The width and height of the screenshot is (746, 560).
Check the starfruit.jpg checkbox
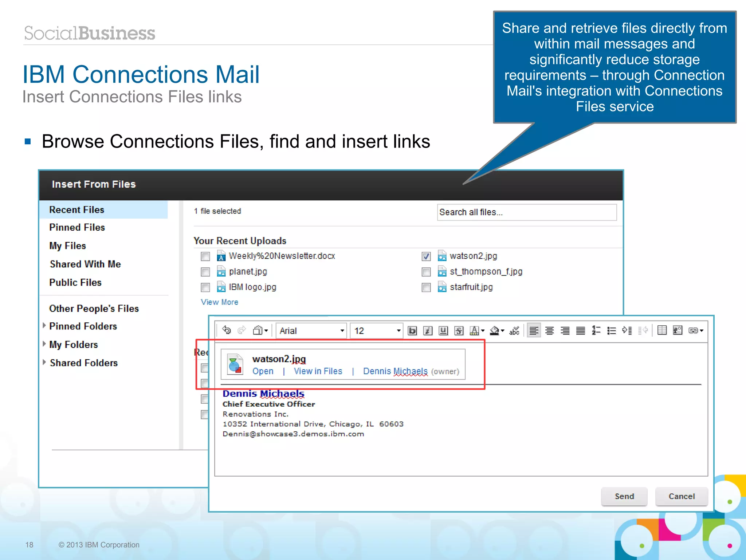tap(426, 288)
